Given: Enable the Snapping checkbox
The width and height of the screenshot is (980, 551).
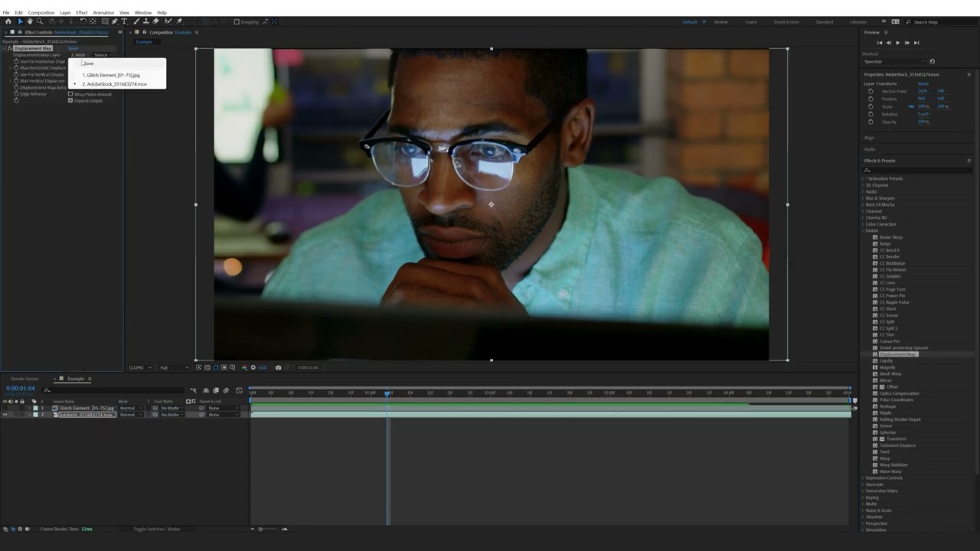Looking at the screenshot, I should (237, 21).
